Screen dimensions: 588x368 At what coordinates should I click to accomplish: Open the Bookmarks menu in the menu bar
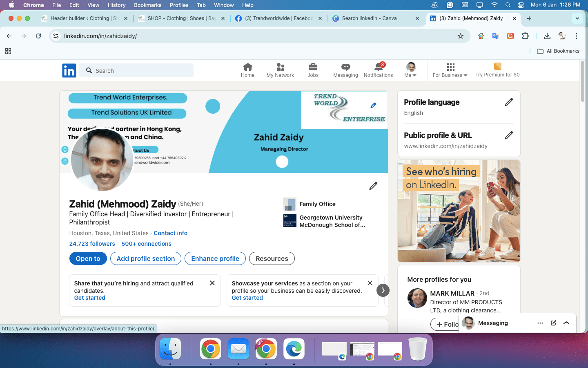coord(147,5)
